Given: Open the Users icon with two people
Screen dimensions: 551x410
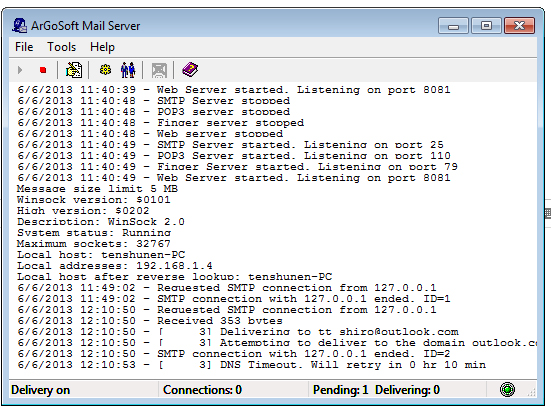Looking at the screenshot, I should (x=128, y=70).
